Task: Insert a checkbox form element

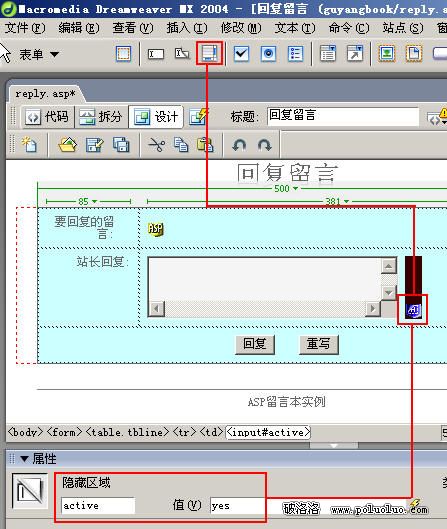Action: pos(242,54)
